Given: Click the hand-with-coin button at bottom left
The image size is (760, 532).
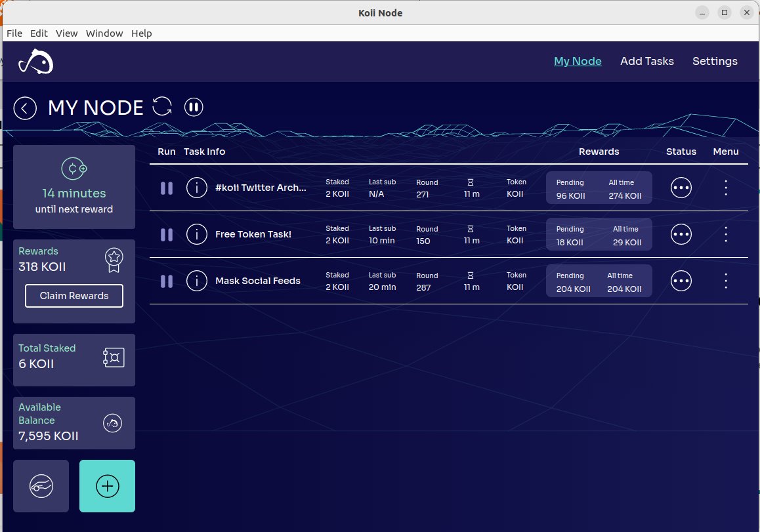Looking at the screenshot, I should click(41, 486).
